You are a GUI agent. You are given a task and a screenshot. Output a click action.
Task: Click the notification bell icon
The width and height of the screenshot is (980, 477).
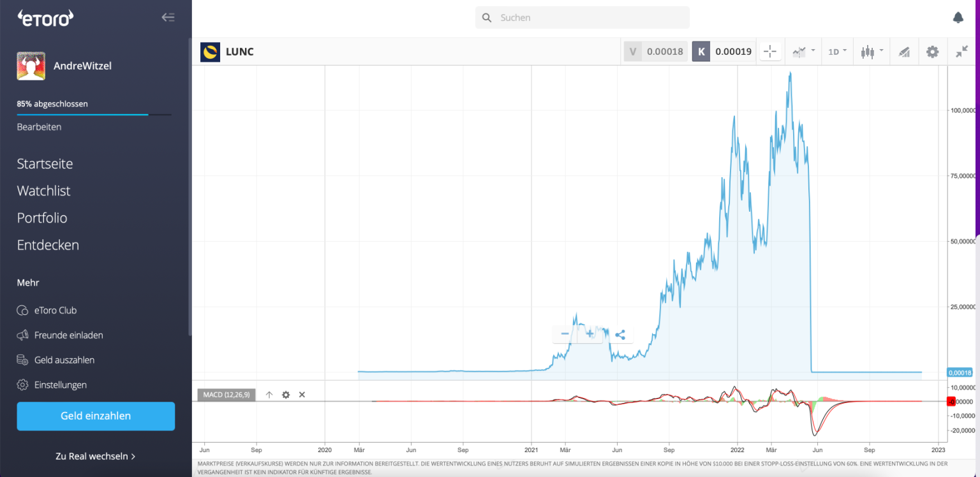(958, 18)
